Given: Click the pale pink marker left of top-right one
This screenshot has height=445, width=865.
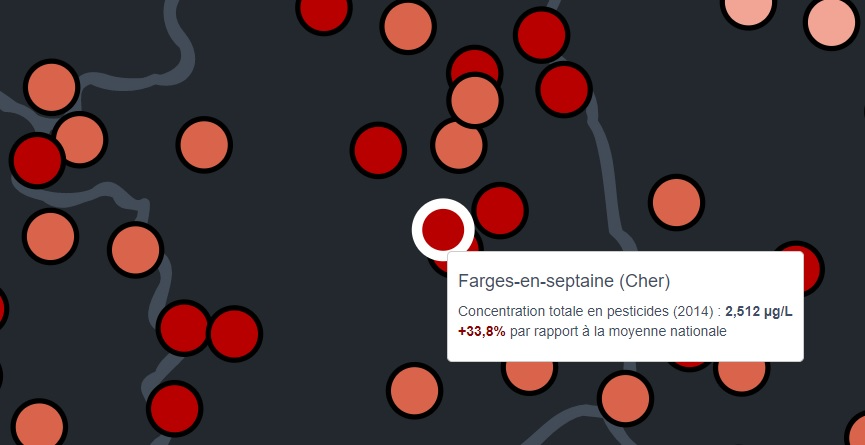Looking at the screenshot, I should (x=748, y=8).
